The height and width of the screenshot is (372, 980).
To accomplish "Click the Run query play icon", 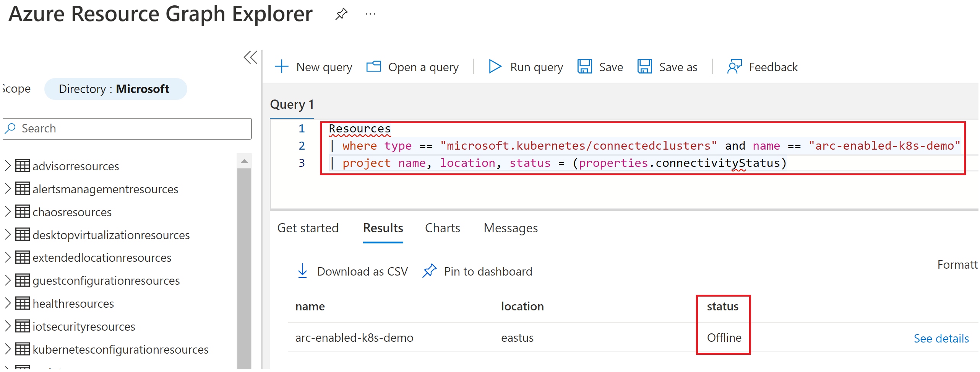I will pyautogui.click(x=495, y=67).
